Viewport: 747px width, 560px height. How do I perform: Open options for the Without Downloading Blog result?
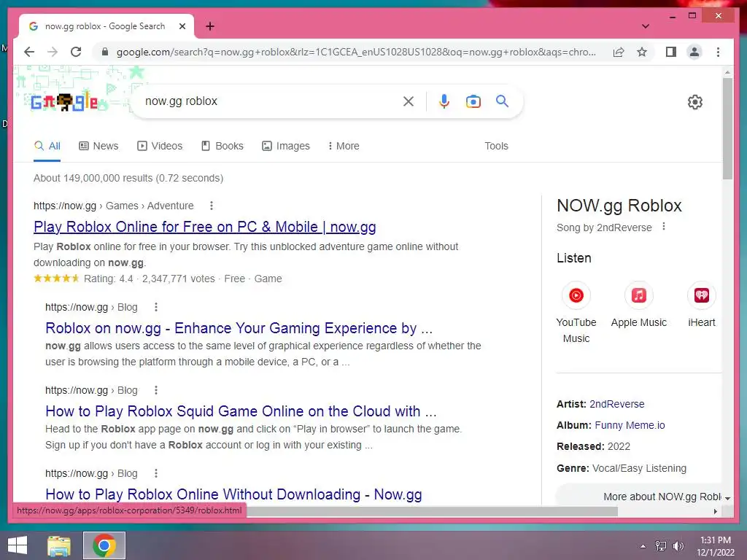[156, 473]
